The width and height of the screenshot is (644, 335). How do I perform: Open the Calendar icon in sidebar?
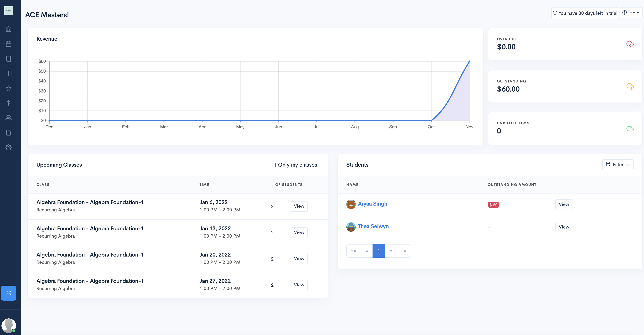(9, 44)
